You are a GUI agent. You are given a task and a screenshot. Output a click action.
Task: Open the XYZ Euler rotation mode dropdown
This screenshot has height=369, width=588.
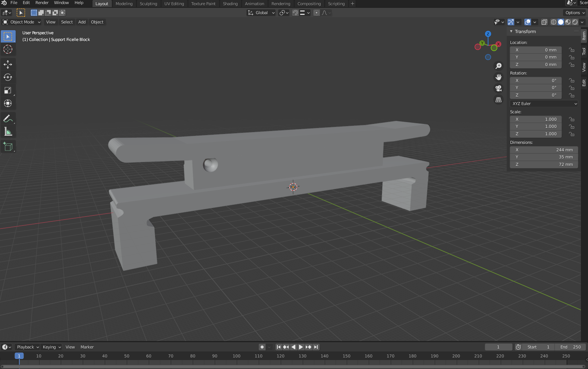click(544, 104)
